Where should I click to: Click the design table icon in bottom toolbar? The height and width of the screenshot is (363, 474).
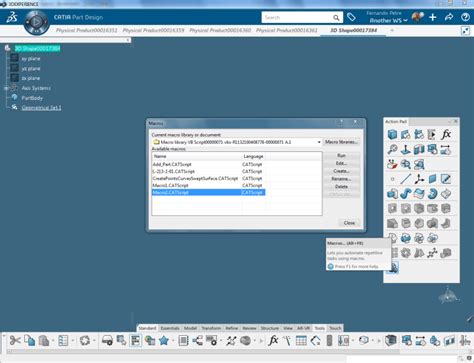click(301, 340)
